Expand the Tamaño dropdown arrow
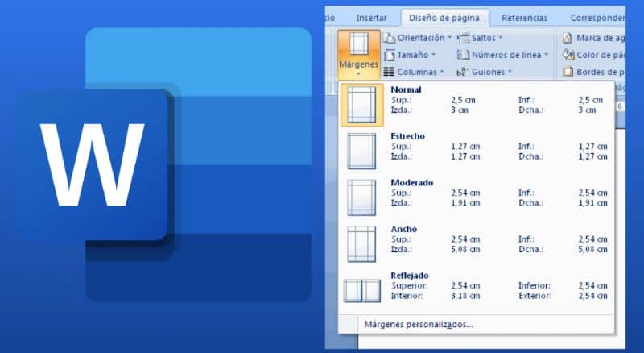 433,55
